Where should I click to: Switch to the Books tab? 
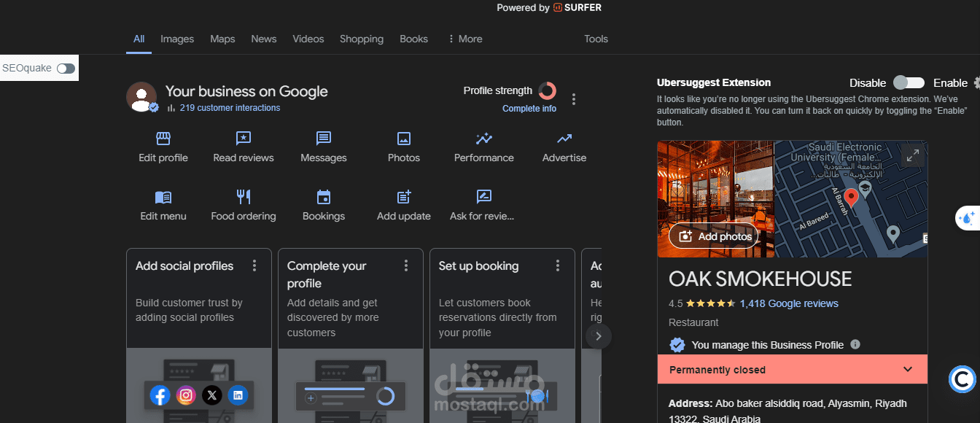tap(413, 39)
